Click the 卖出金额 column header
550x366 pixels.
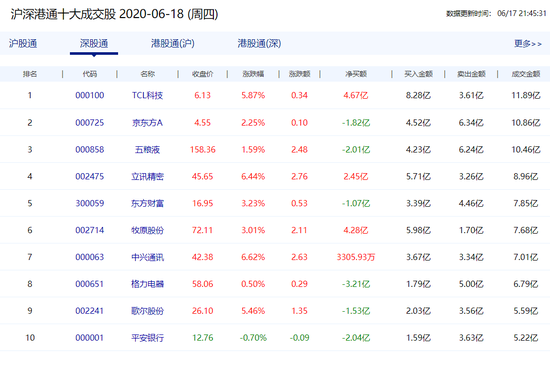[x=471, y=74]
